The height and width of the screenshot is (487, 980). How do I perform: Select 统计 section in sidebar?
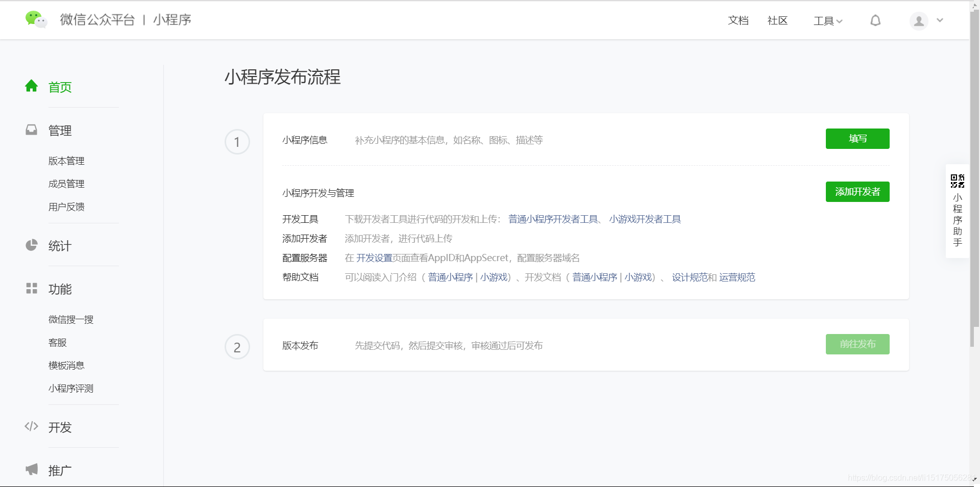[60, 246]
